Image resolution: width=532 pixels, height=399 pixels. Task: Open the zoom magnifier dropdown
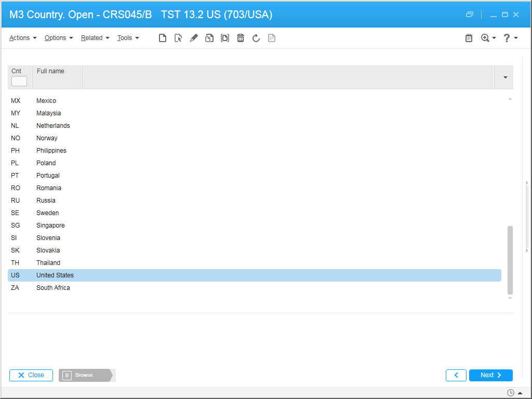click(488, 38)
